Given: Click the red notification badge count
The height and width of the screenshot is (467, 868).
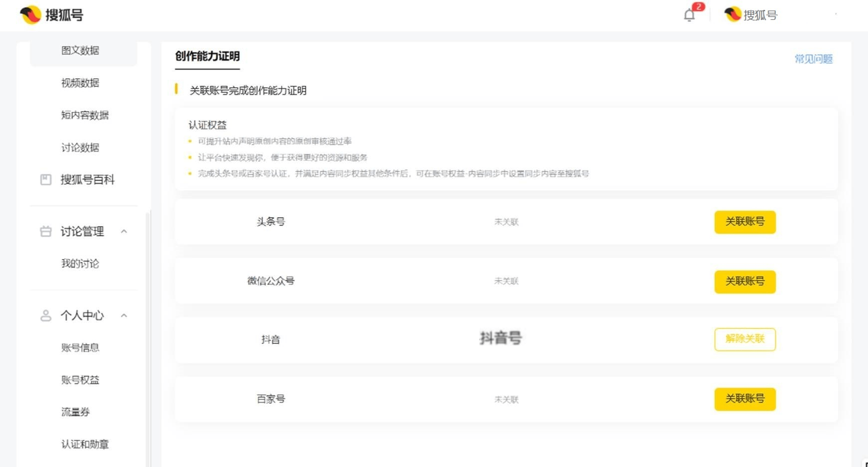Looking at the screenshot, I should tap(699, 6).
